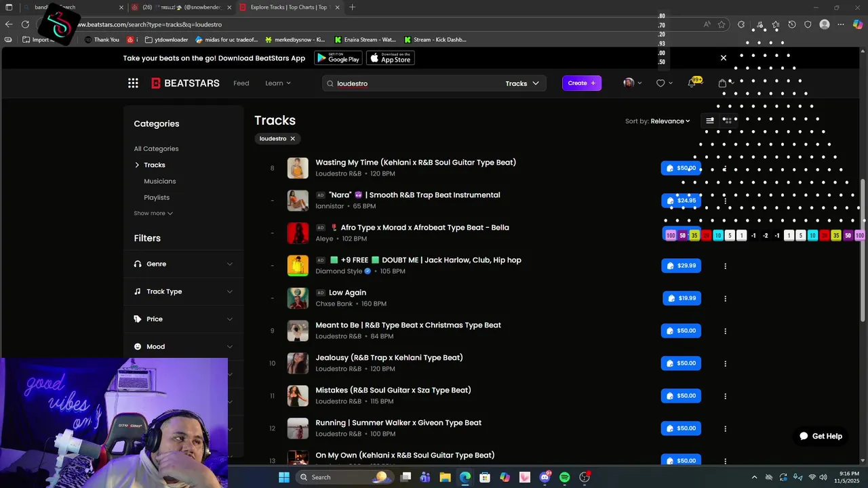868x488 pixels.
Task: Switch to Explore Tracks browser tab
Action: [288, 7]
